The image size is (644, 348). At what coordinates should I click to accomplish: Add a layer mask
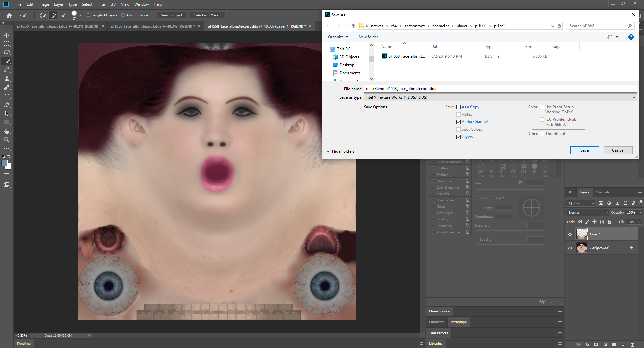(x=596, y=344)
